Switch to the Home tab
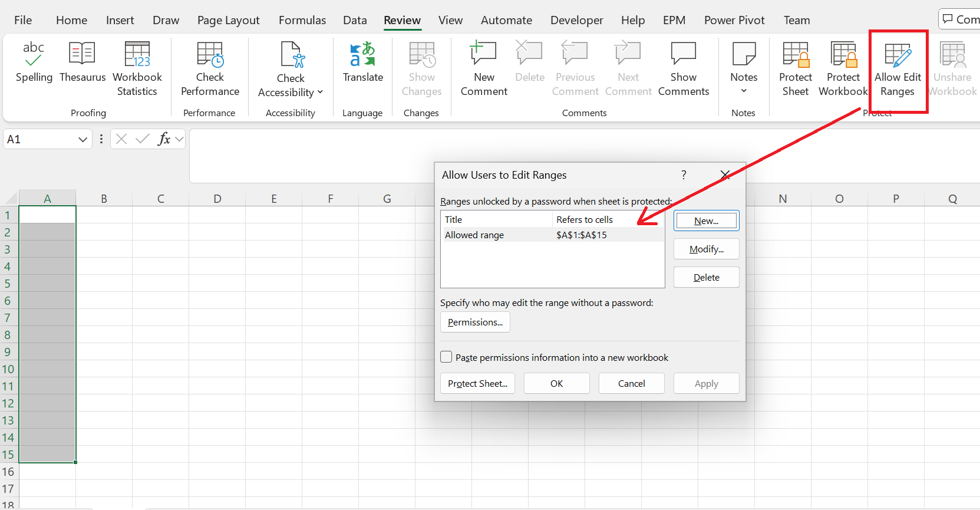The image size is (980, 510). (x=72, y=20)
